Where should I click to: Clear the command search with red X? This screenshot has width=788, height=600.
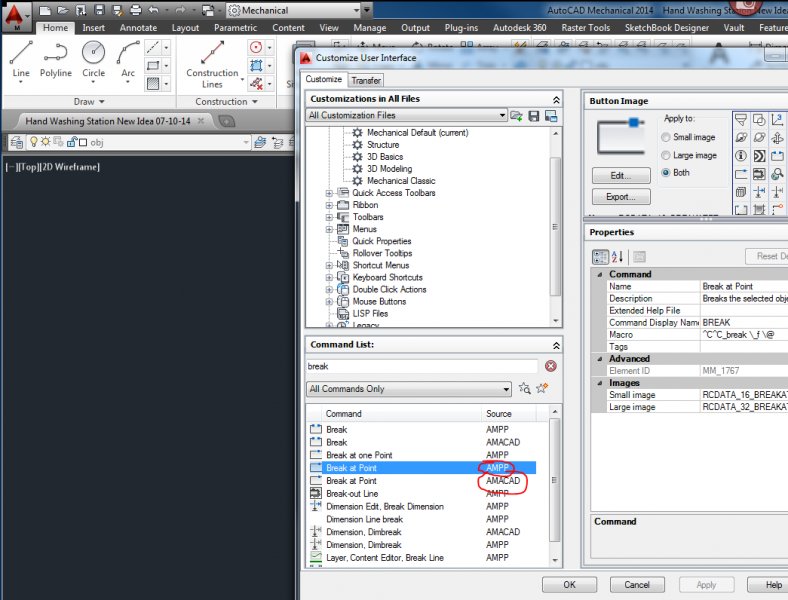[551, 367]
